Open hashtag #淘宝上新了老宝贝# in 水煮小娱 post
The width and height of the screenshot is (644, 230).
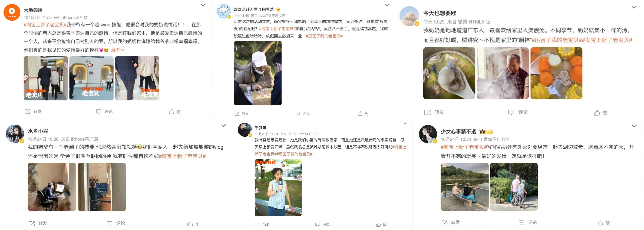[182, 156]
